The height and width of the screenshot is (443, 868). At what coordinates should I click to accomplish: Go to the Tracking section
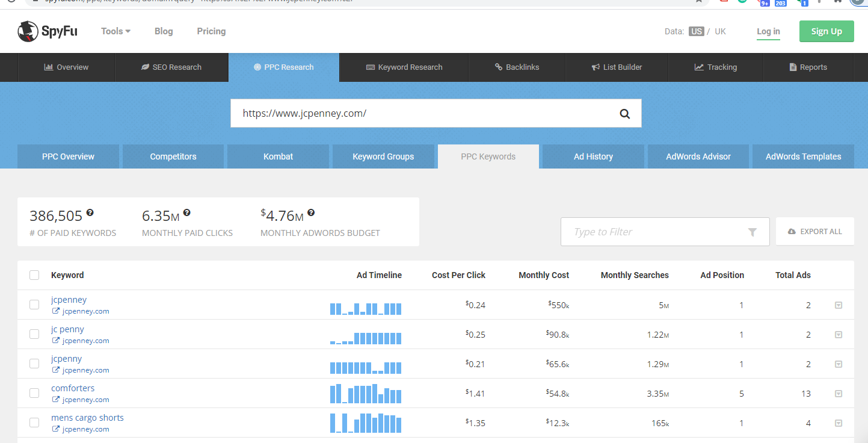[x=715, y=67]
